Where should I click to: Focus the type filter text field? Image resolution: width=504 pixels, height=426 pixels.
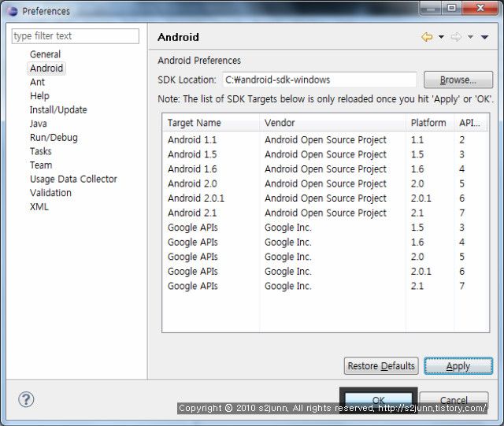coord(76,36)
